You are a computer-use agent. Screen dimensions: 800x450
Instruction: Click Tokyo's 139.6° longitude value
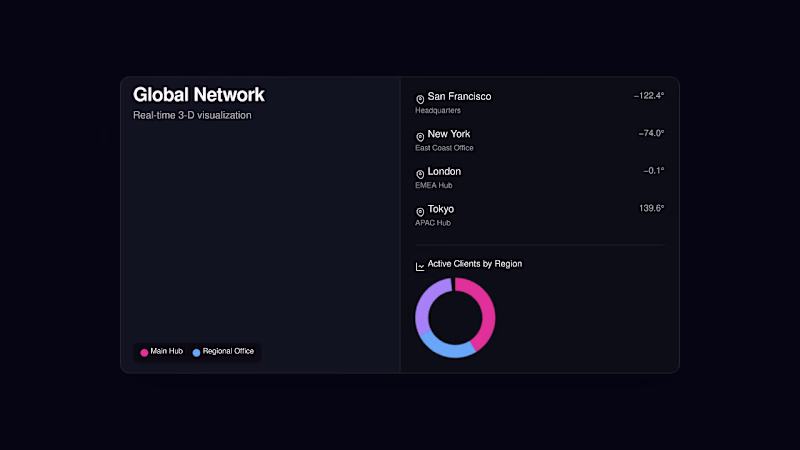651,208
